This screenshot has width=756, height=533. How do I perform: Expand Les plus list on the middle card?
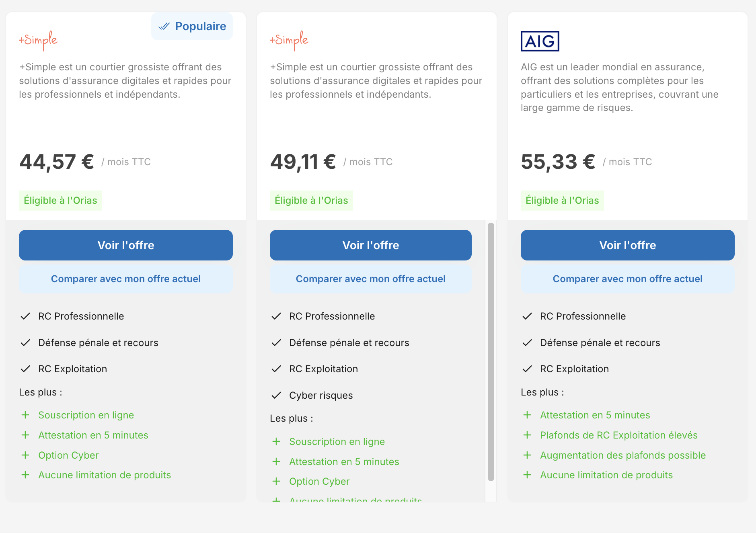[292, 418]
